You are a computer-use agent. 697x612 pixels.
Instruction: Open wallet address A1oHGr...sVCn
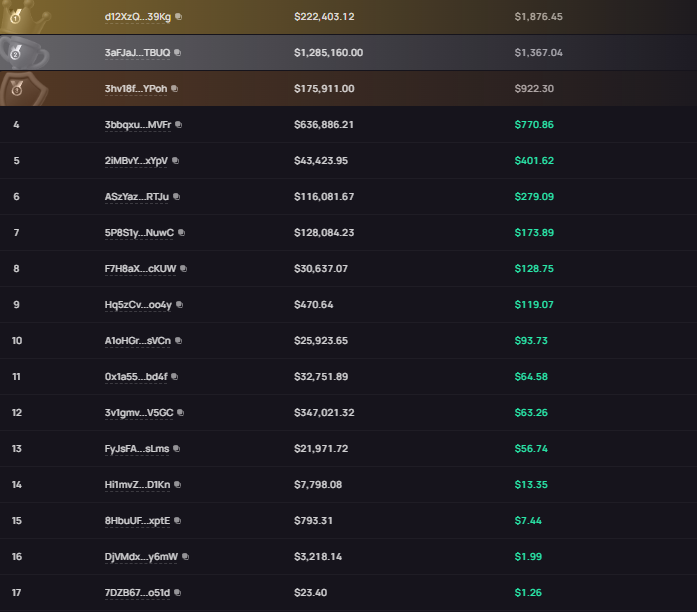tap(138, 341)
